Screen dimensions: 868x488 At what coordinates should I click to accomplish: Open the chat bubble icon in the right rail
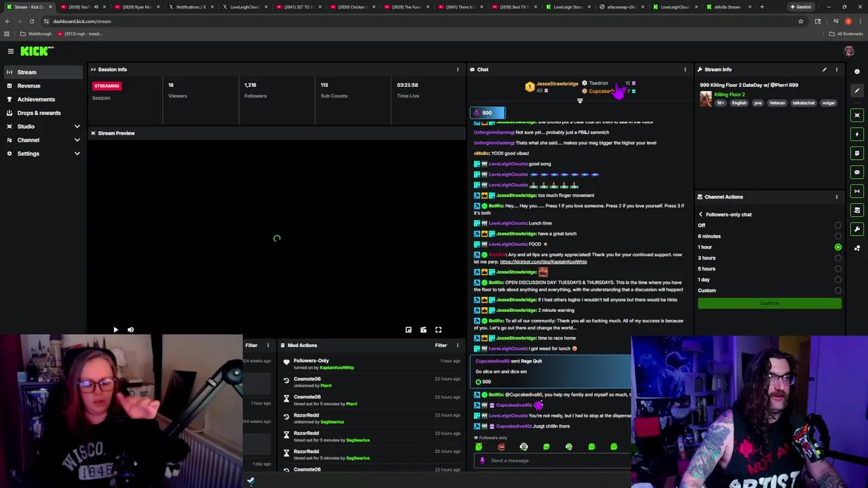[x=857, y=172]
